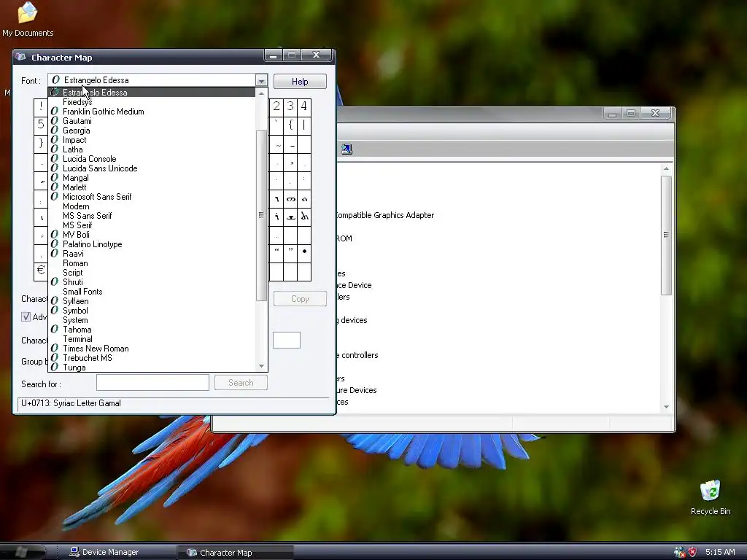The height and width of the screenshot is (560, 747).
Task: Pick MV Boli font
Action: (x=152, y=235)
